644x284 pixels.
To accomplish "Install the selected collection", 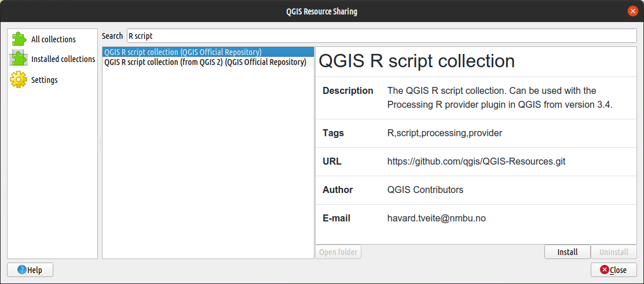I will click(567, 252).
